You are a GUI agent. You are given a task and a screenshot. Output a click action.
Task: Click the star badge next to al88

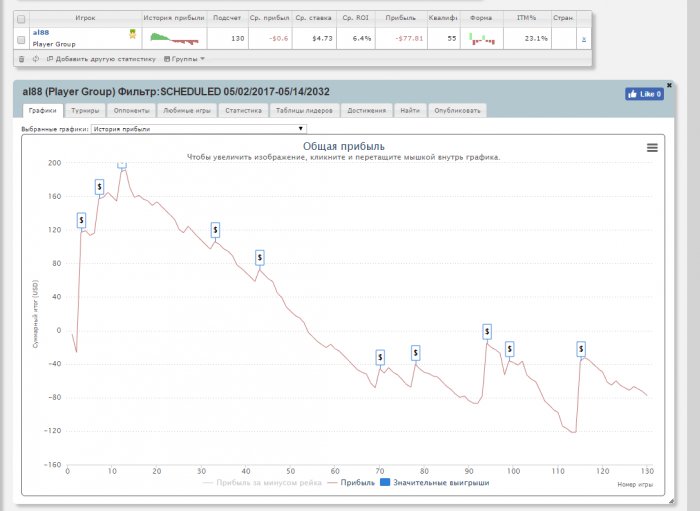[132, 34]
